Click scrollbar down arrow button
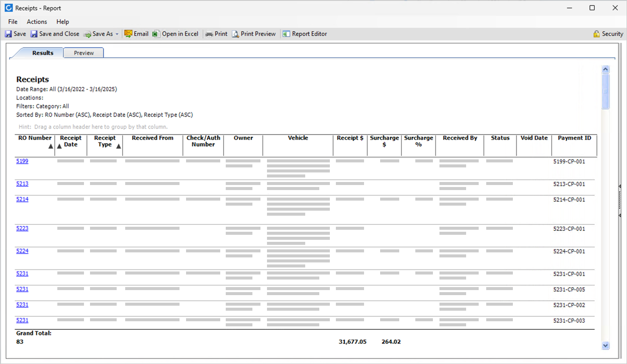627x364 pixels. pyautogui.click(x=605, y=345)
